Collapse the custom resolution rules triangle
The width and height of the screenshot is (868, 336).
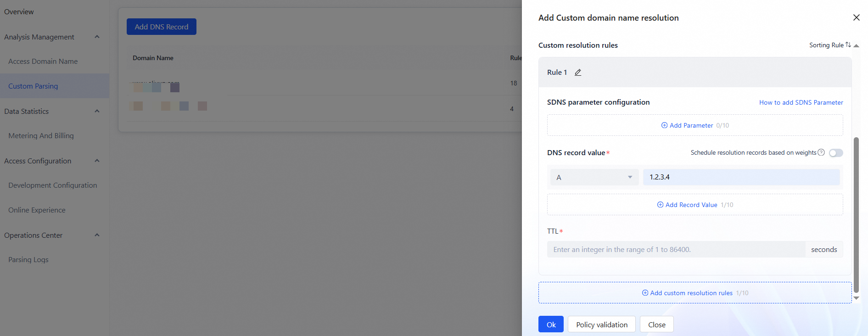[857, 45]
